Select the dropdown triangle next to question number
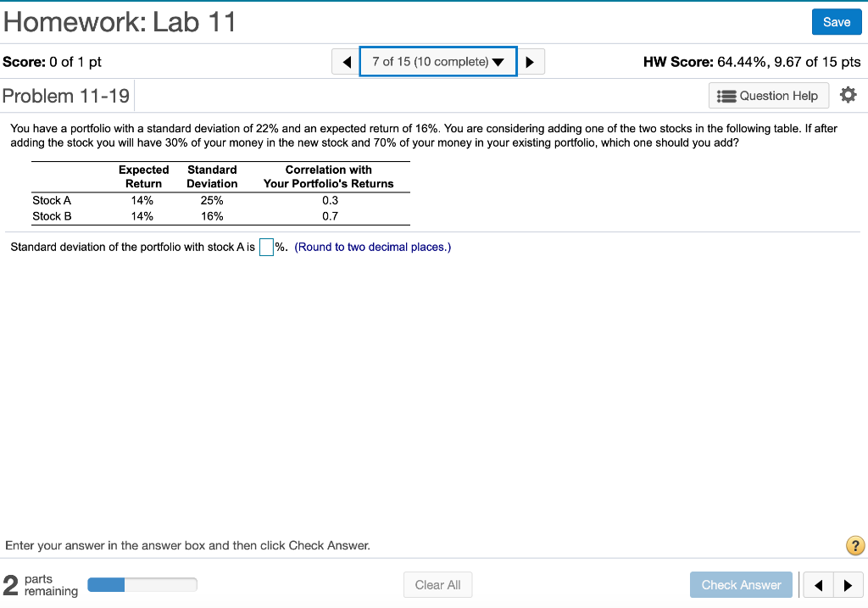868x608 pixels. [x=498, y=61]
